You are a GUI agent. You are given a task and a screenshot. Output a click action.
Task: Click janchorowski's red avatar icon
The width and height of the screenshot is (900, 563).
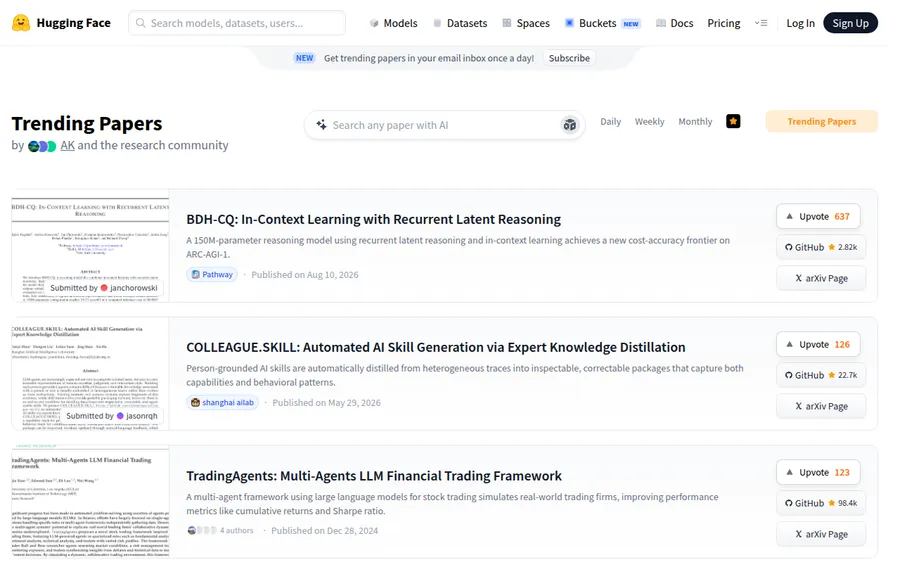click(x=104, y=288)
